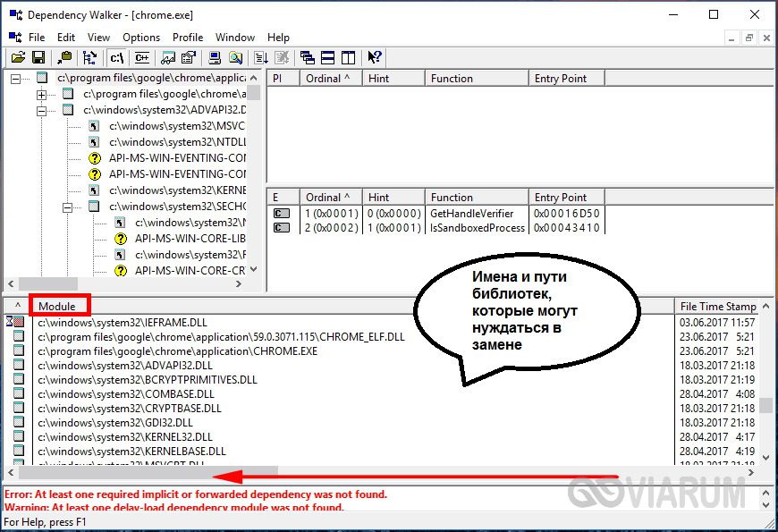The image size is (778, 532).
Task: Click Configure Module Search Order icon
Action: click(235, 57)
